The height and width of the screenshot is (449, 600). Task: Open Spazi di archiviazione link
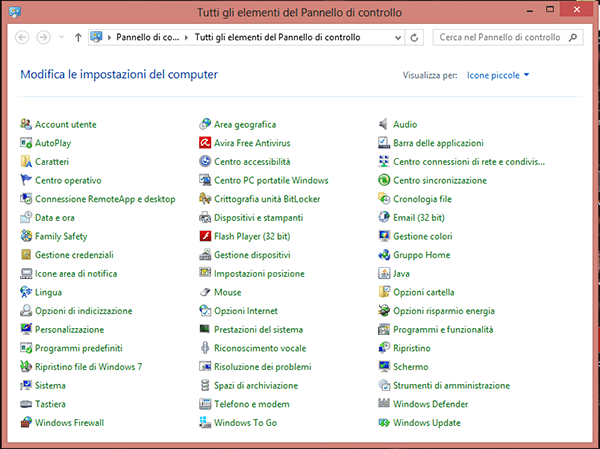click(x=256, y=385)
